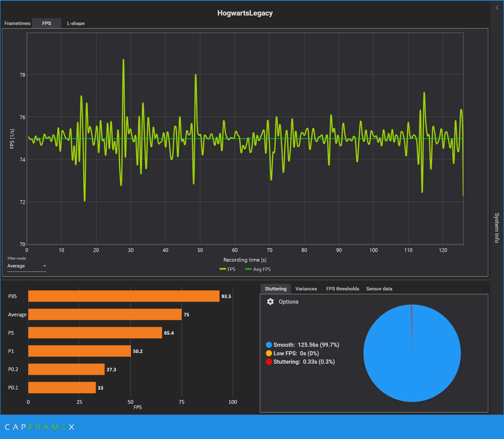Expand the System Info side panel arrow
The height and width of the screenshot is (439, 504).
click(x=497, y=8)
